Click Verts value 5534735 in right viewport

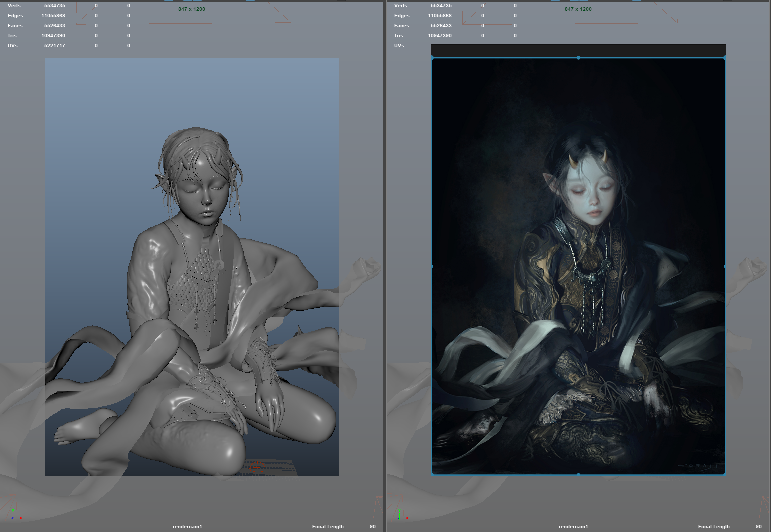coord(441,6)
